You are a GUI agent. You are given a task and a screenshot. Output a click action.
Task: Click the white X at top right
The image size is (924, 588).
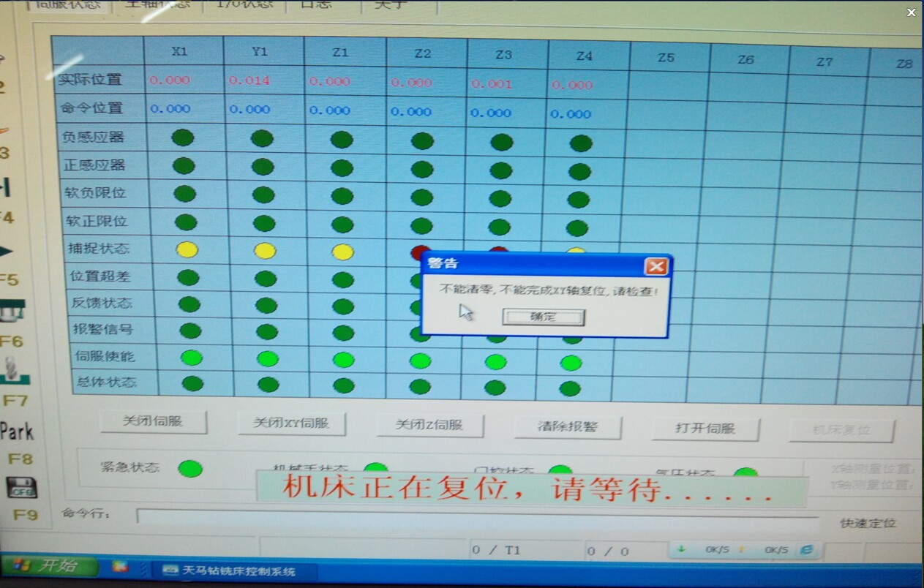click(911, 12)
